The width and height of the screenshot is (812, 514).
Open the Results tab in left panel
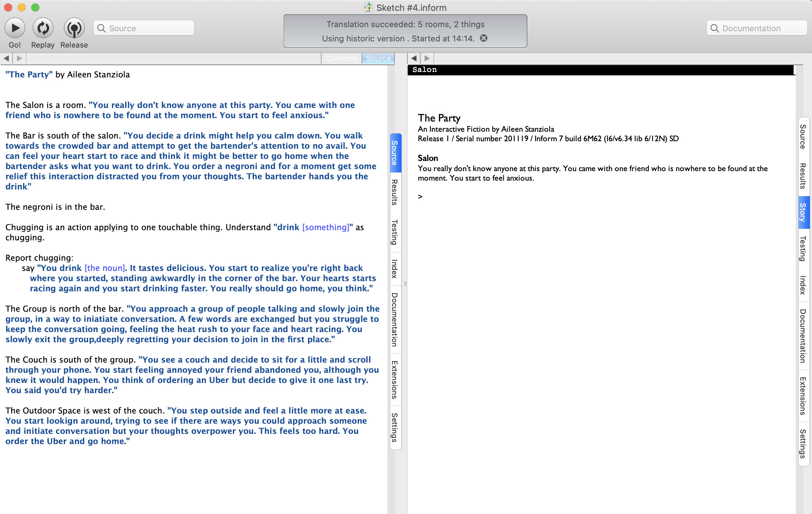click(x=395, y=192)
